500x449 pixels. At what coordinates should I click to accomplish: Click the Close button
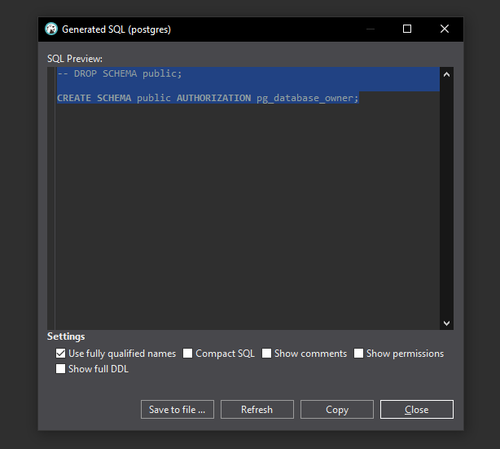point(417,409)
